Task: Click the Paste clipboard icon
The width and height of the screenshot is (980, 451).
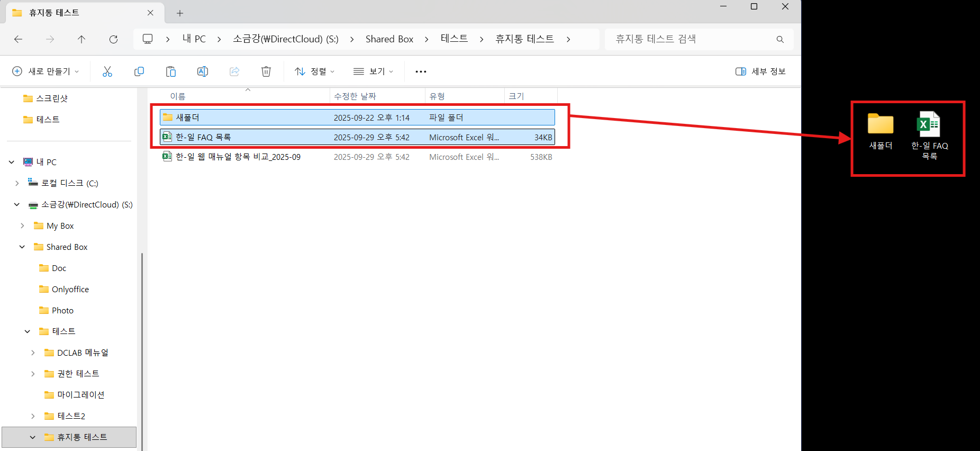Action: (x=171, y=71)
